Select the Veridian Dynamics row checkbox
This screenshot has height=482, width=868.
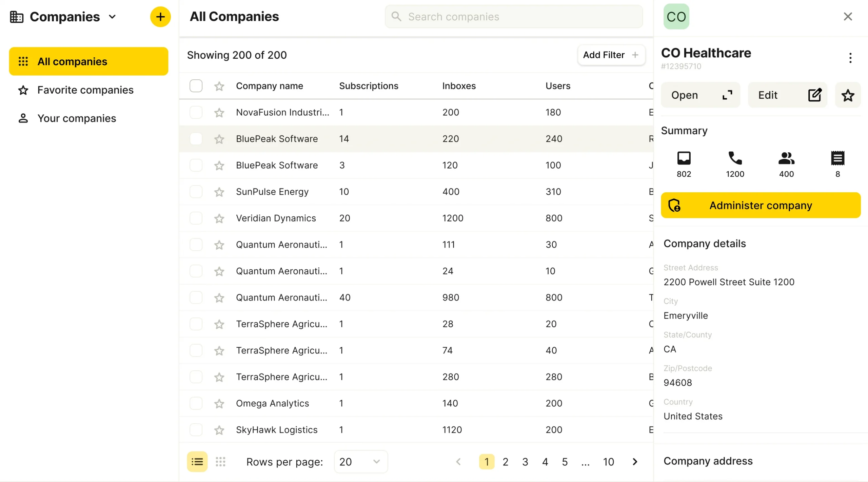tap(196, 218)
